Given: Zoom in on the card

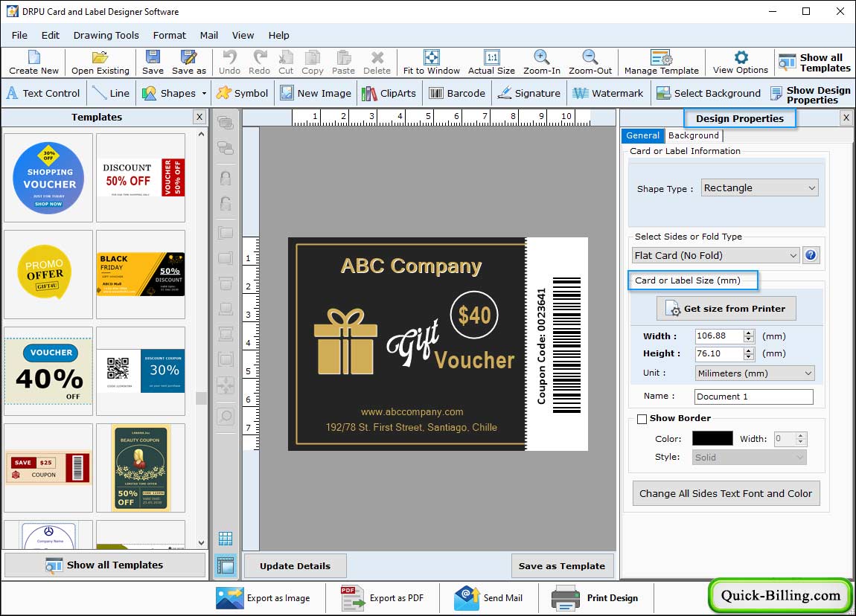Looking at the screenshot, I should (x=542, y=62).
